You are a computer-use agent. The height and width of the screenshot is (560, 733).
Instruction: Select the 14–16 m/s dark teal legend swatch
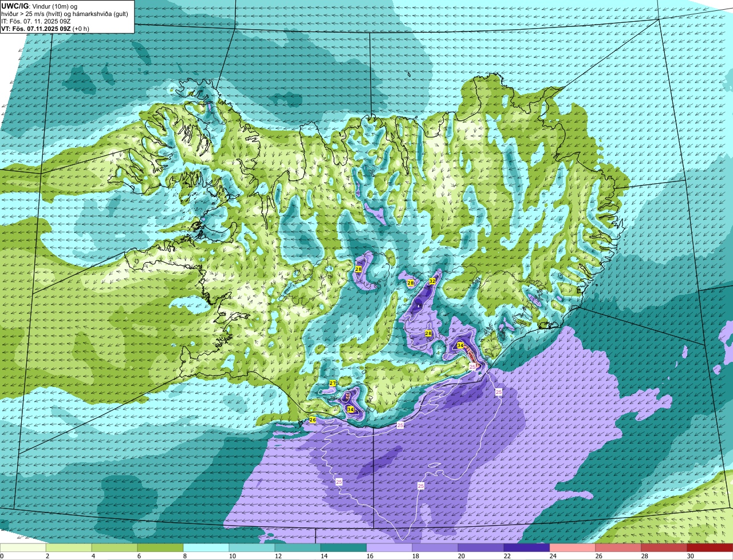click(344, 548)
